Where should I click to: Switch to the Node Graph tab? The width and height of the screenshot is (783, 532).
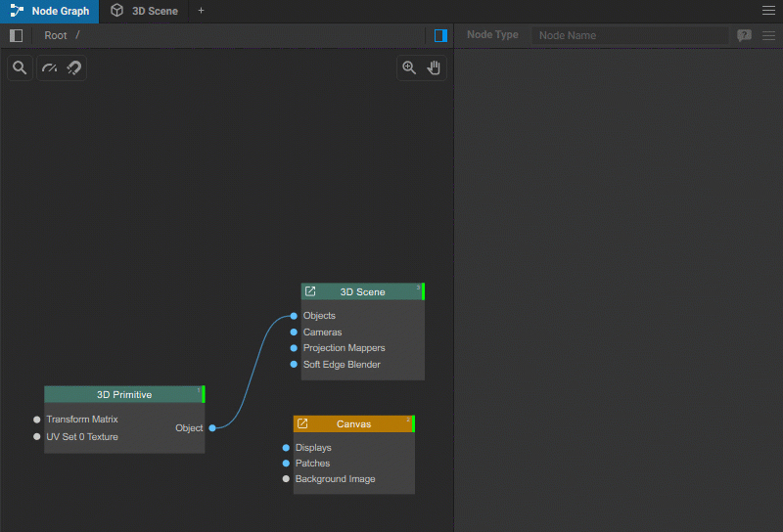pyautogui.click(x=50, y=11)
